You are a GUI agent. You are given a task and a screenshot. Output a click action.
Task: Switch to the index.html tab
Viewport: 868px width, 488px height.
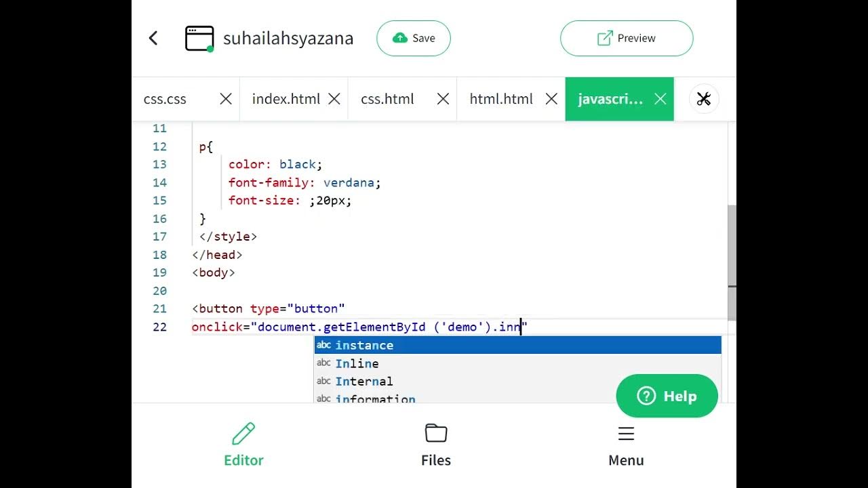tap(285, 99)
